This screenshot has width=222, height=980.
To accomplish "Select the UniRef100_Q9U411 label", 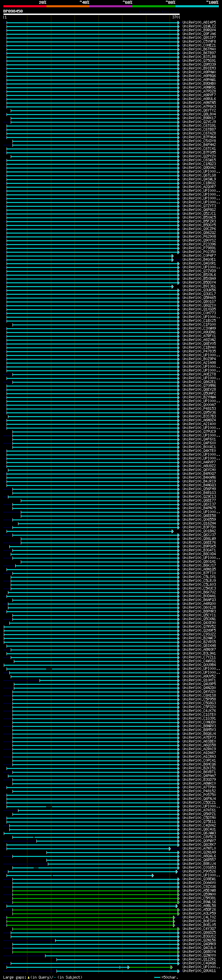I will click(x=199, y=971).
